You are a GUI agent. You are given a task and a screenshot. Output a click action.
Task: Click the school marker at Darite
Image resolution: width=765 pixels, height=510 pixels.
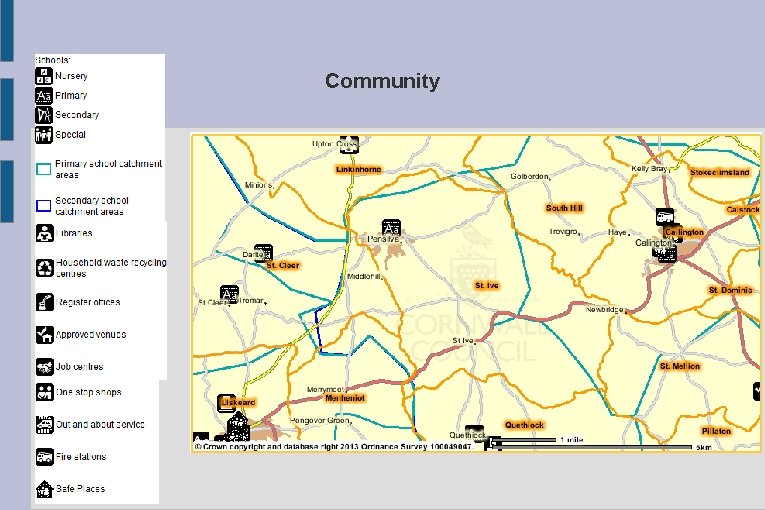click(263, 253)
